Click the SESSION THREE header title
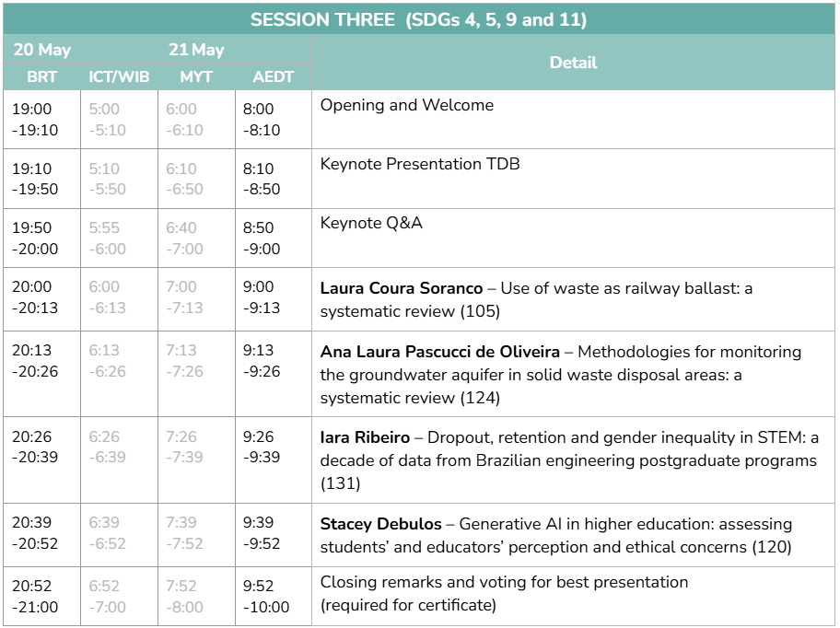Viewport: 840px width, 628px height. click(418, 20)
